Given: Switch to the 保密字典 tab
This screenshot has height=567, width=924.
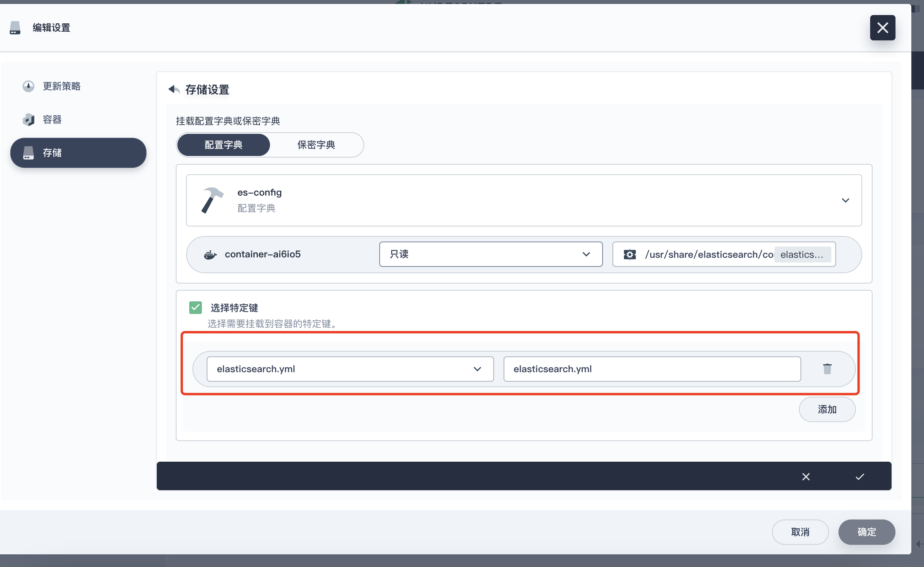Looking at the screenshot, I should (316, 145).
